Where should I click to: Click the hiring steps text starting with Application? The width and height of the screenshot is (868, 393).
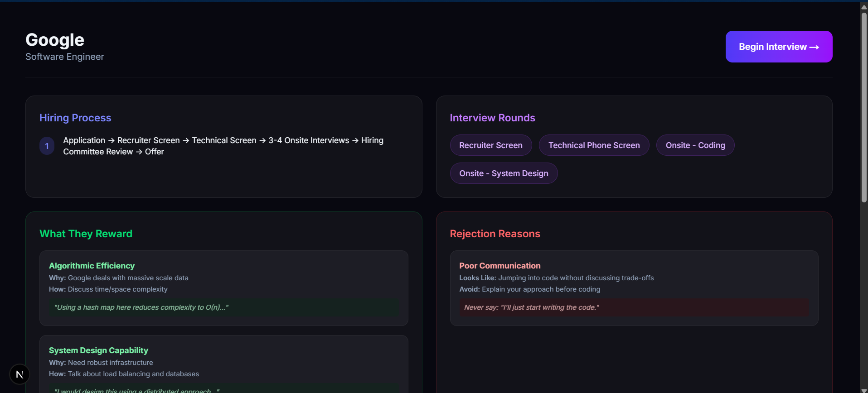click(223, 146)
